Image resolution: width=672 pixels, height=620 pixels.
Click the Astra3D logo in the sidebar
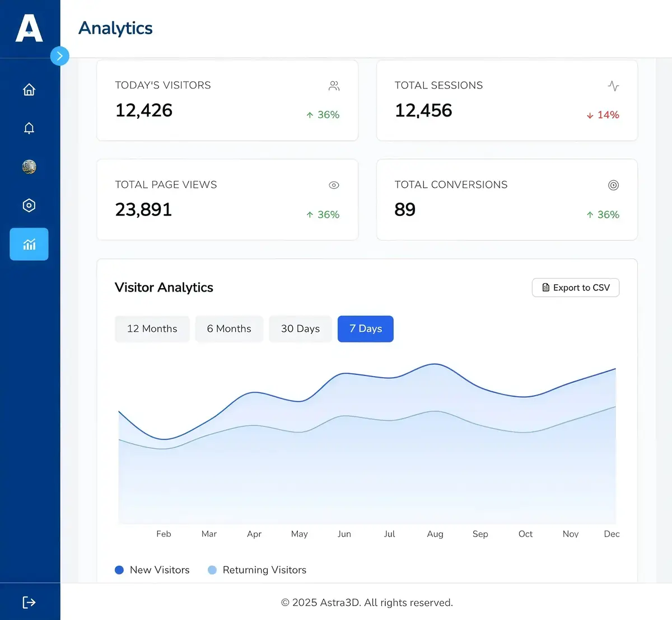29,28
